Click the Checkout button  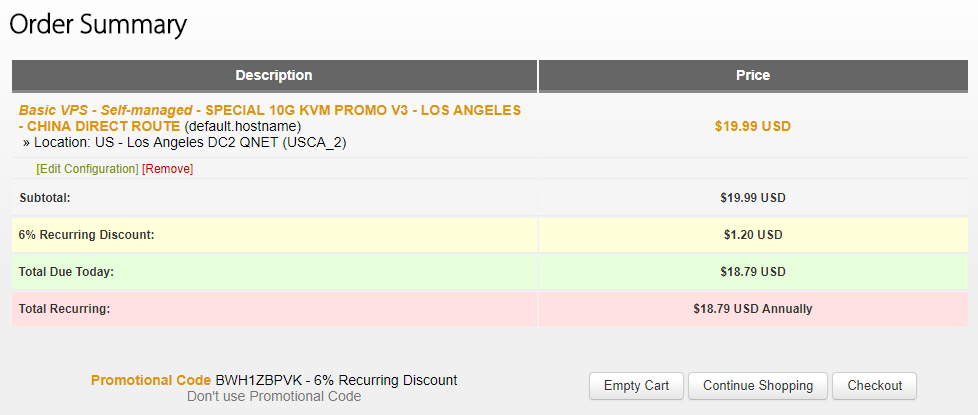tap(874, 385)
